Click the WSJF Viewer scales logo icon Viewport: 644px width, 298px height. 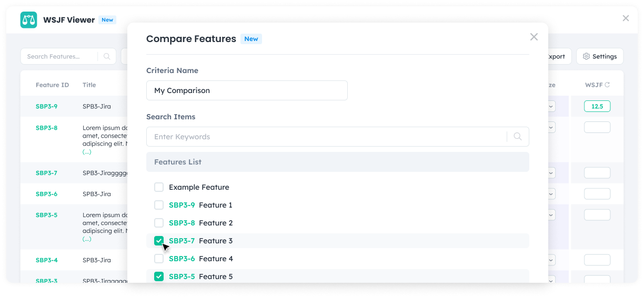(x=28, y=20)
